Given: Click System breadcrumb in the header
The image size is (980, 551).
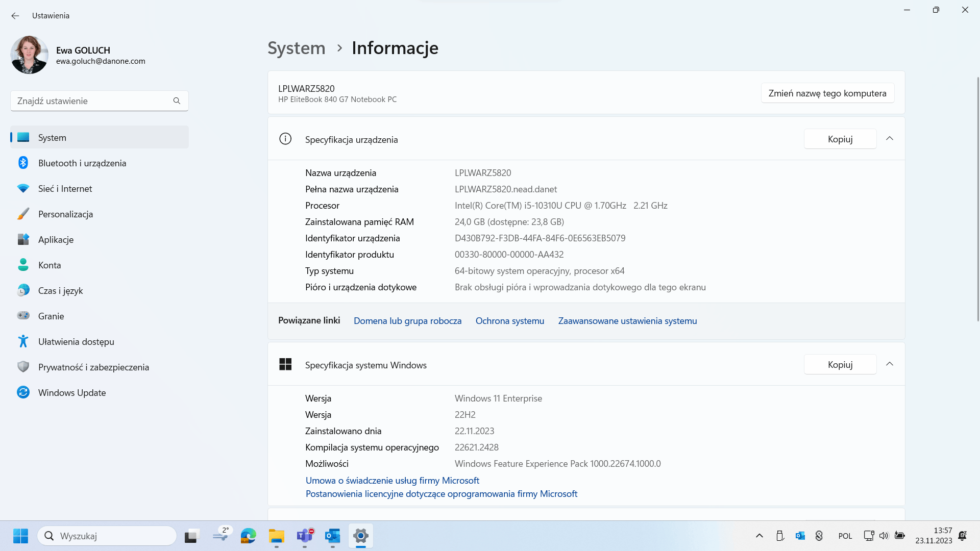Looking at the screenshot, I should [296, 48].
